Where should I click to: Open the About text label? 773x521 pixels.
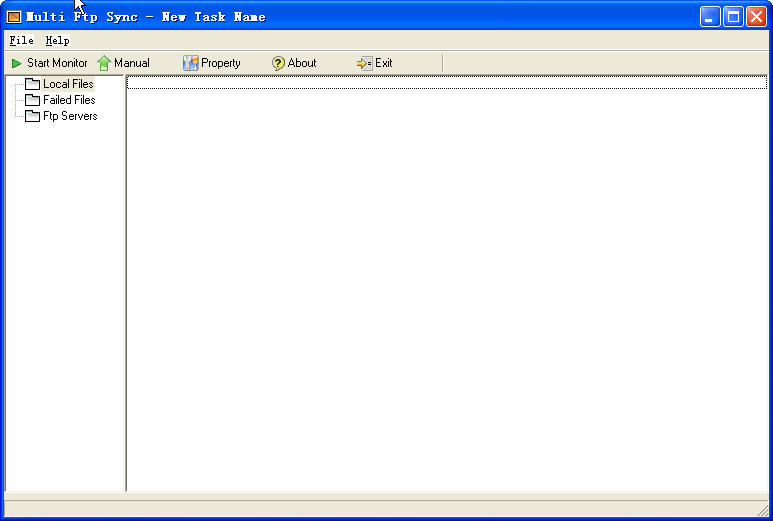(302, 63)
